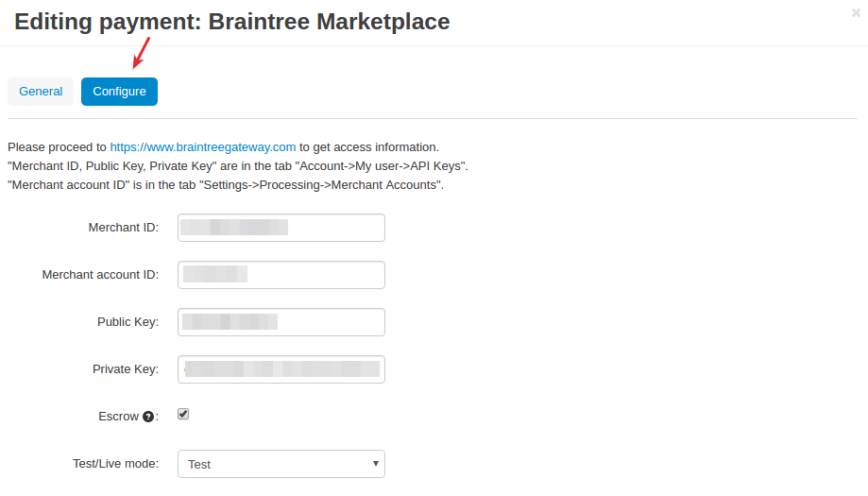Select the Public Key text field
The height and width of the screenshot is (496, 868).
coord(281,322)
